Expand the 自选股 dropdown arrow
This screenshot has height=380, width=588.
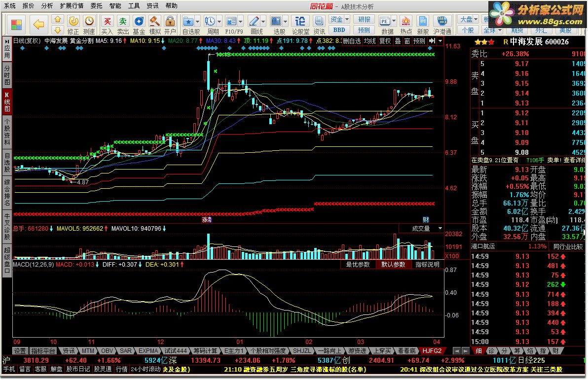(197, 21)
